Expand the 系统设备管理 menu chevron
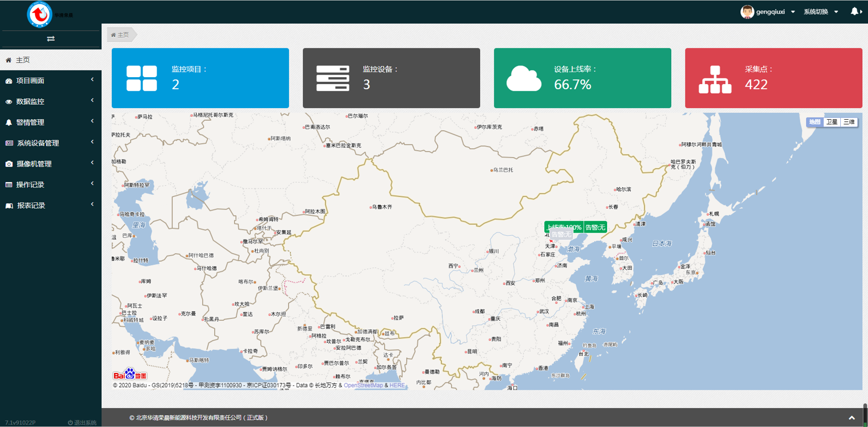The width and height of the screenshot is (868, 427). [92, 142]
